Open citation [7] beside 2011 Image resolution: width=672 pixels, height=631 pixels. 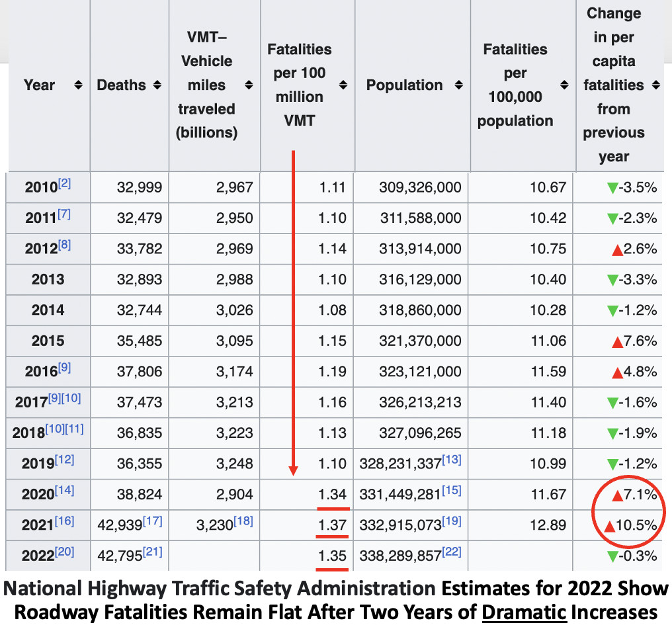click(64, 214)
